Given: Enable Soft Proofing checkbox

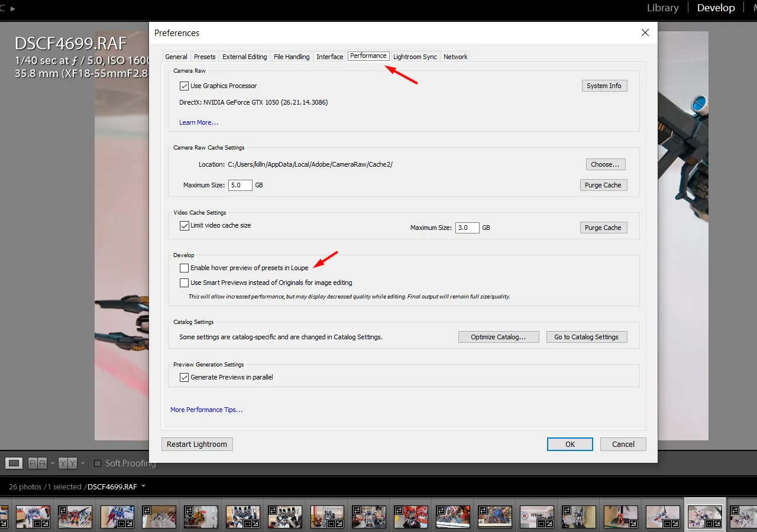Looking at the screenshot, I should (x=98, y=463).
